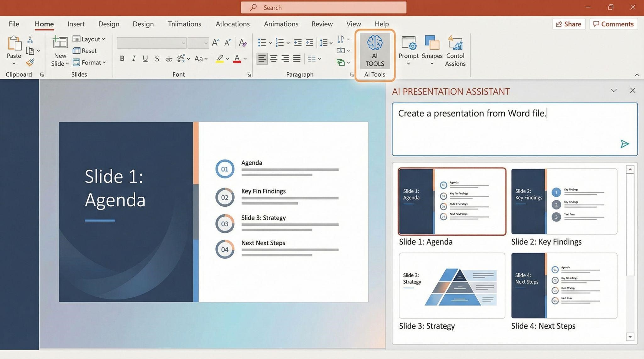644x359 pixels.
Task: Click the Cut scissors icon
Action: point(30,39)
